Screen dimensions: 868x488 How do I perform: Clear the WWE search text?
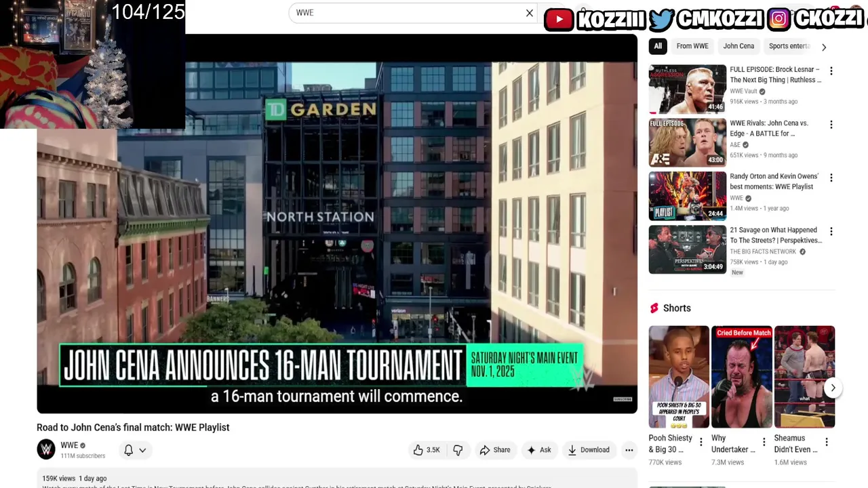coord(530,13)
